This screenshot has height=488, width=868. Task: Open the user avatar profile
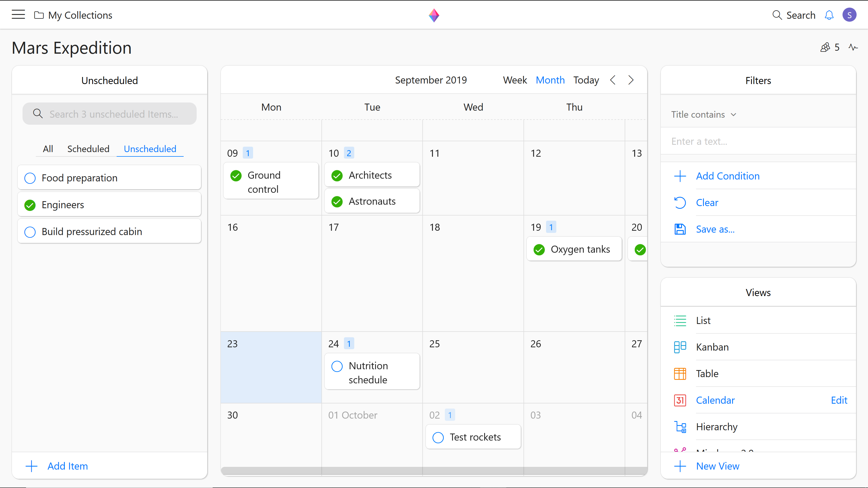pyautogui.click(x=849, y=15)
